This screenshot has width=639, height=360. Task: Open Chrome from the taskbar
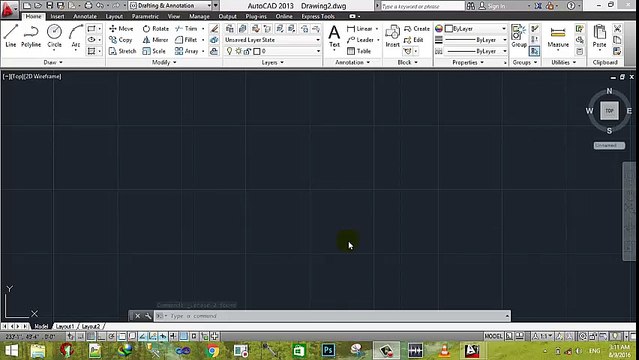(212, 351)
